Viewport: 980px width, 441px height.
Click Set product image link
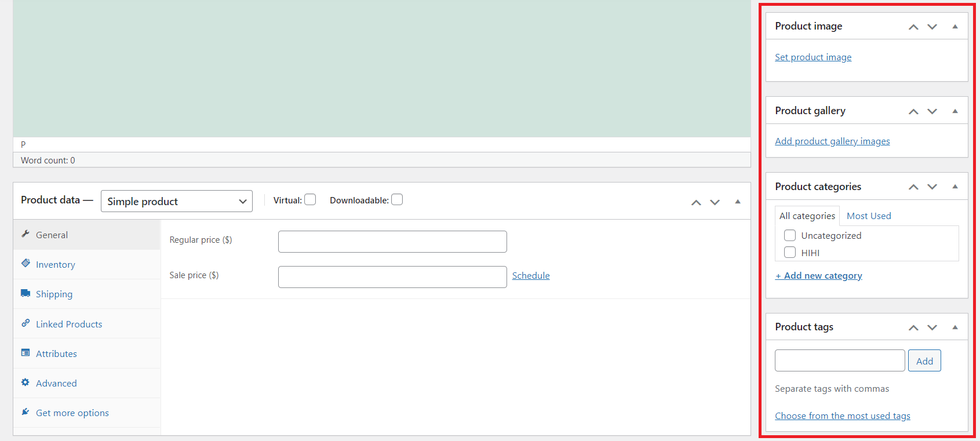(x=813, y=57)
